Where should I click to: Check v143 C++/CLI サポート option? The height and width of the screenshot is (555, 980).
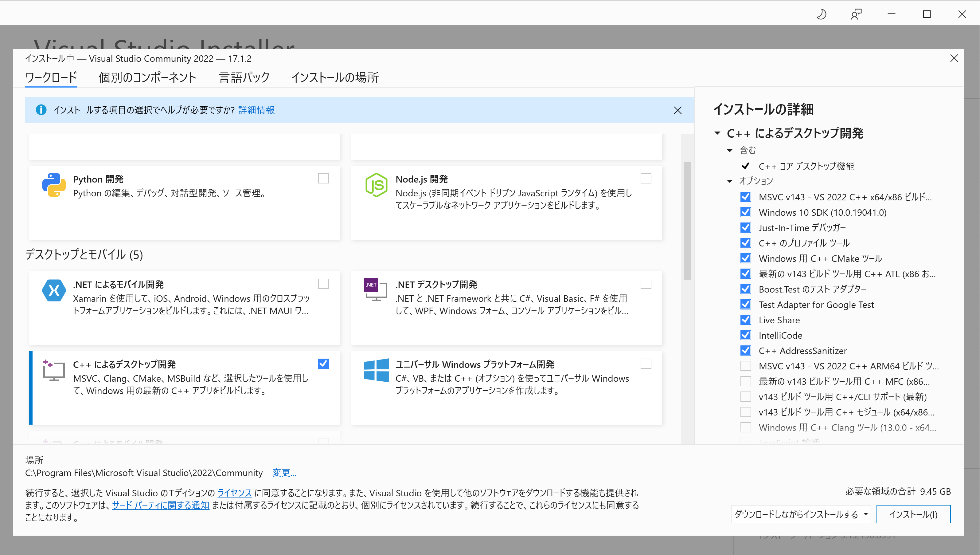(x=746, y=396)
